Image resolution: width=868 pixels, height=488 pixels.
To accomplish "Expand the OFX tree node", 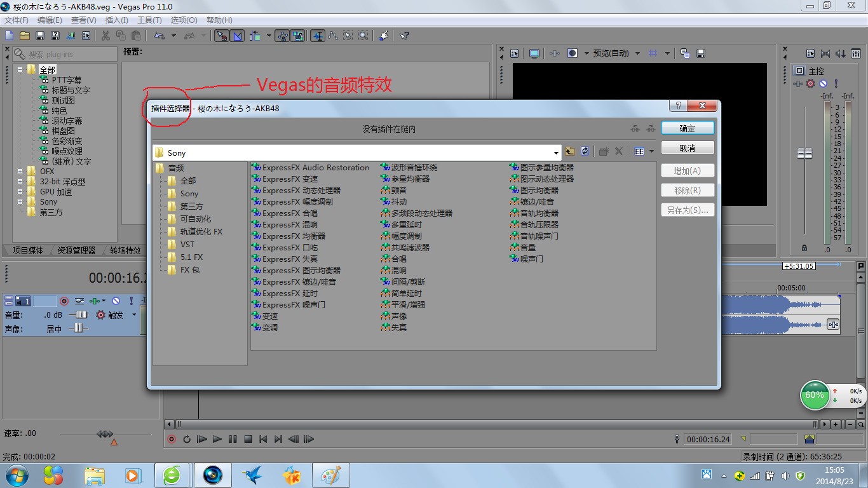I will [x=20, y=171].
